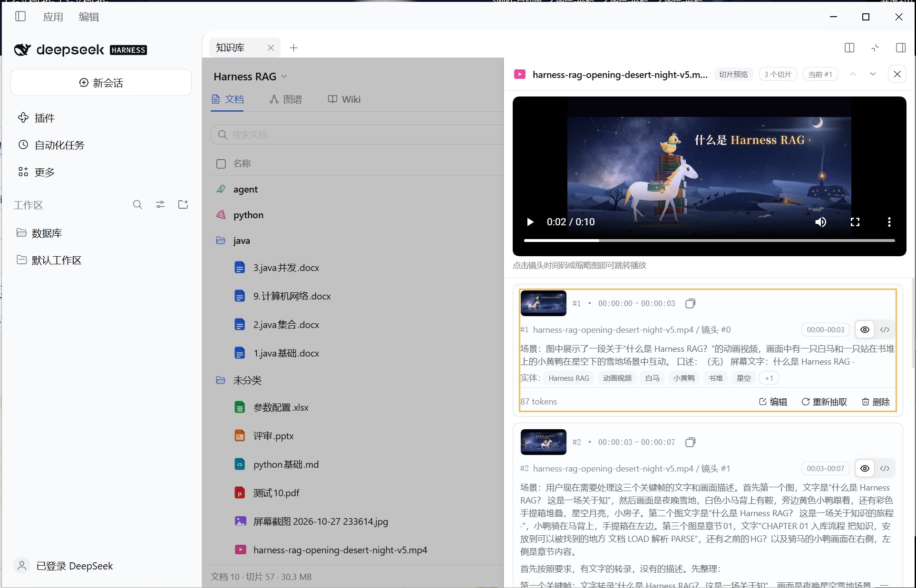Go to previous chunk with up chevron
The image size is (916, 588).
853,74
